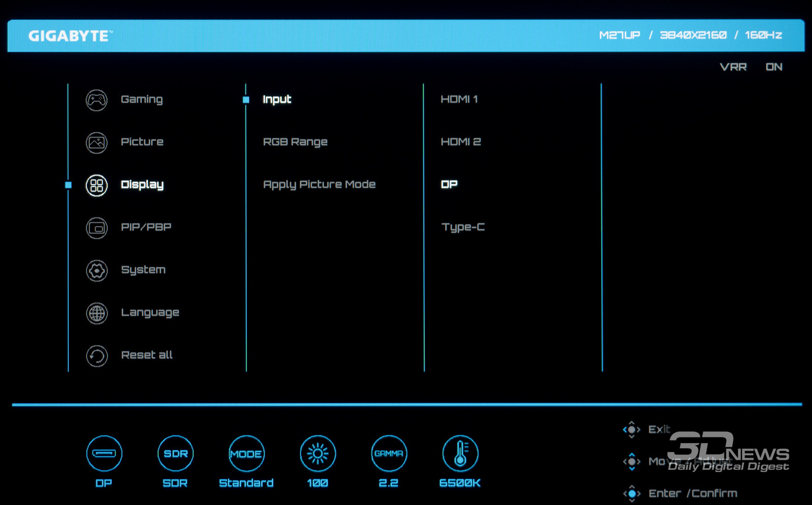Viewport: 812px width, 505px height.
Task: Click the brightness sun icon showing 100
Action: point(318,453)
